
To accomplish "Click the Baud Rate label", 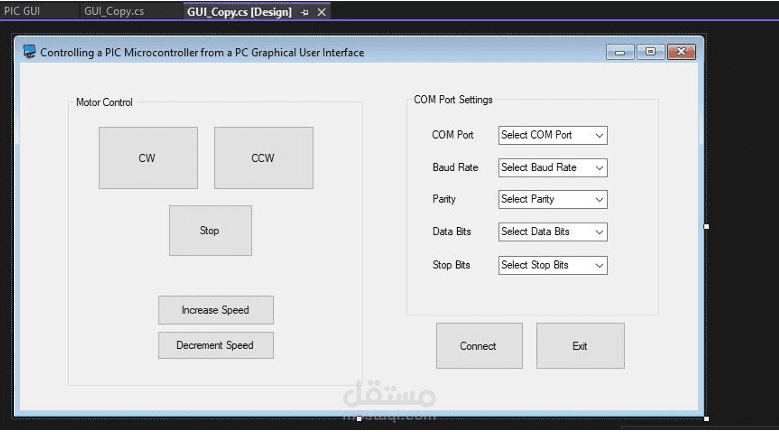I will tap(455, 167).
